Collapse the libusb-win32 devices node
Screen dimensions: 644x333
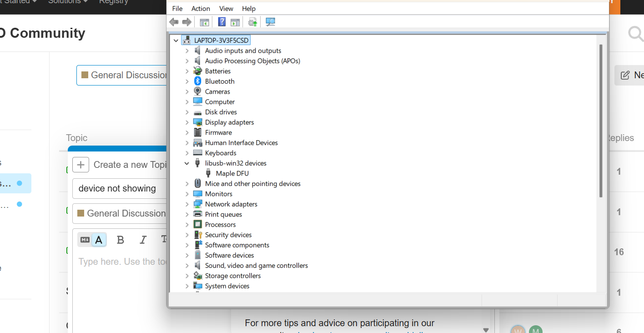pos(187,163)
